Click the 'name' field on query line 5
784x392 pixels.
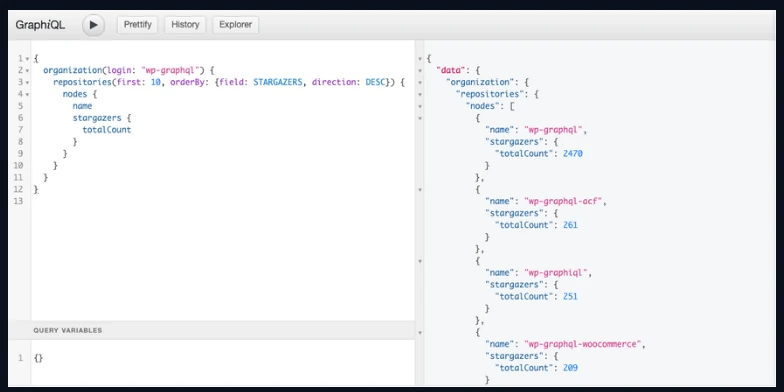82,106
